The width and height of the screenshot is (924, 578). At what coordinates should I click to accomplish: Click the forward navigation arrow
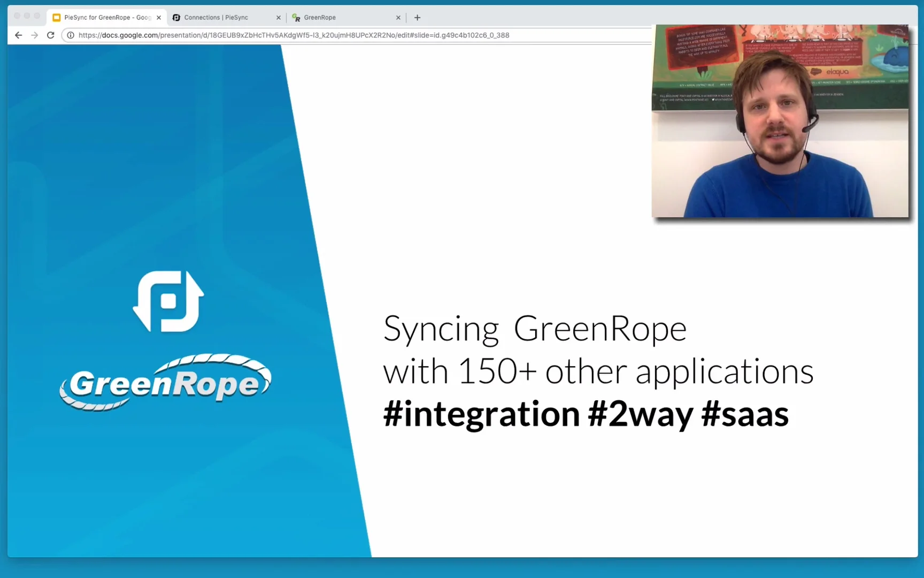34,35
